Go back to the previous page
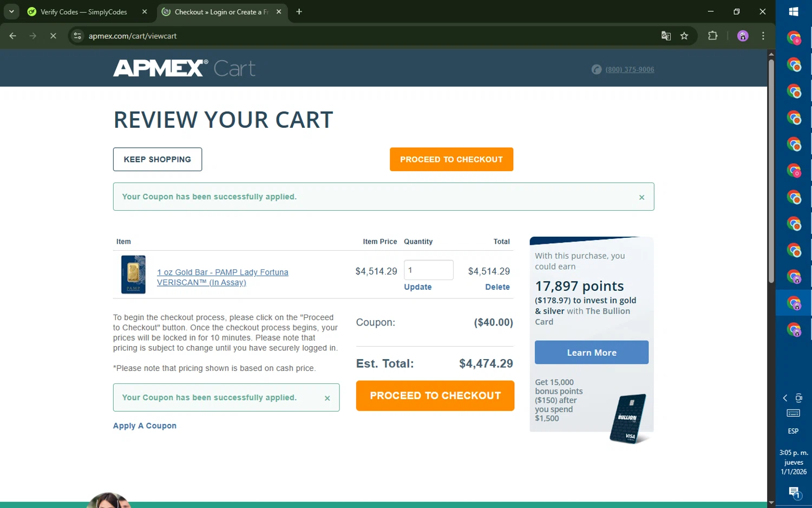The image size is (812, 508). click(x=12, y=36)
